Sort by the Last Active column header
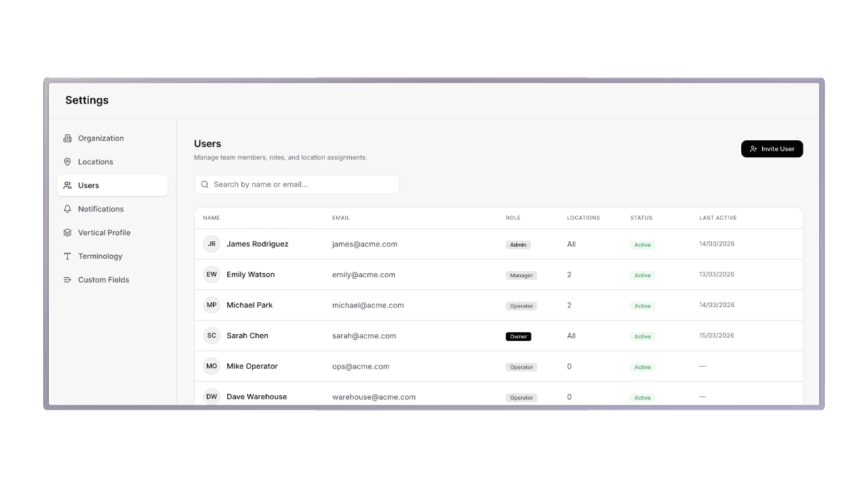 pos(717,218)
